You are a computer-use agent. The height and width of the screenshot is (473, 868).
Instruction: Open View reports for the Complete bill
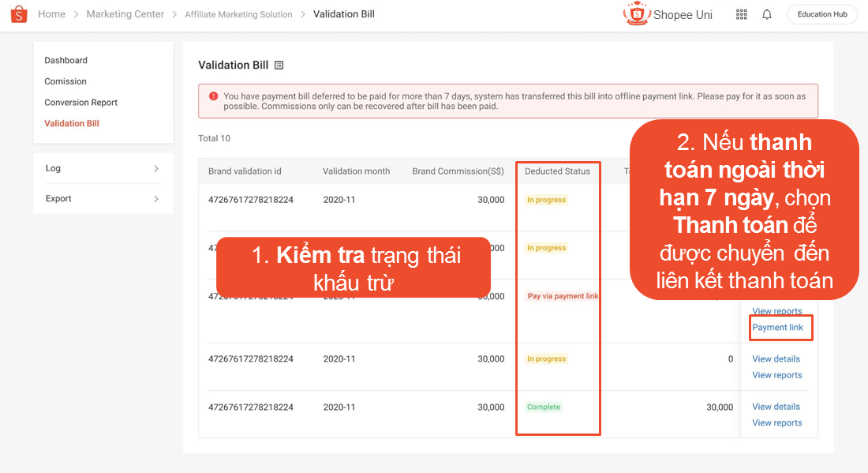point(776,423)
